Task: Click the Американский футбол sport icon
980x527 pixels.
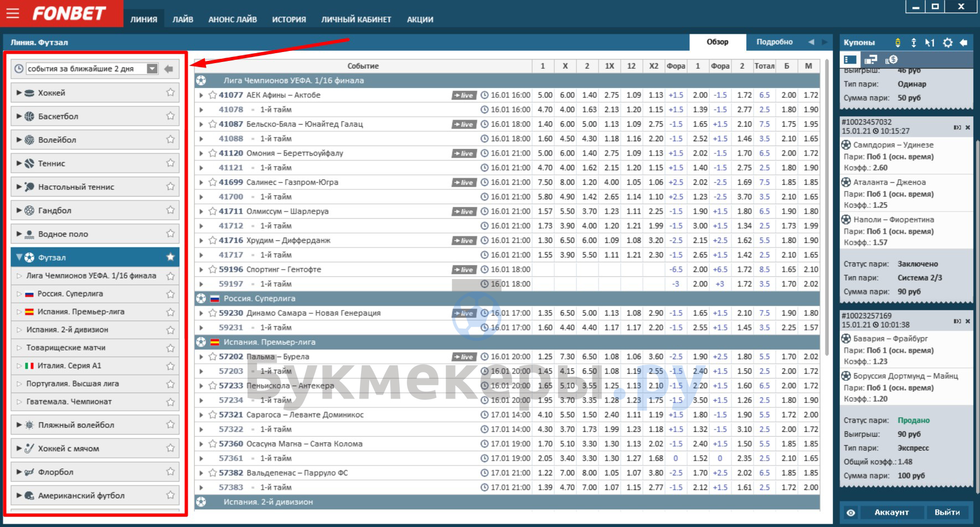Action: point(29,495)
